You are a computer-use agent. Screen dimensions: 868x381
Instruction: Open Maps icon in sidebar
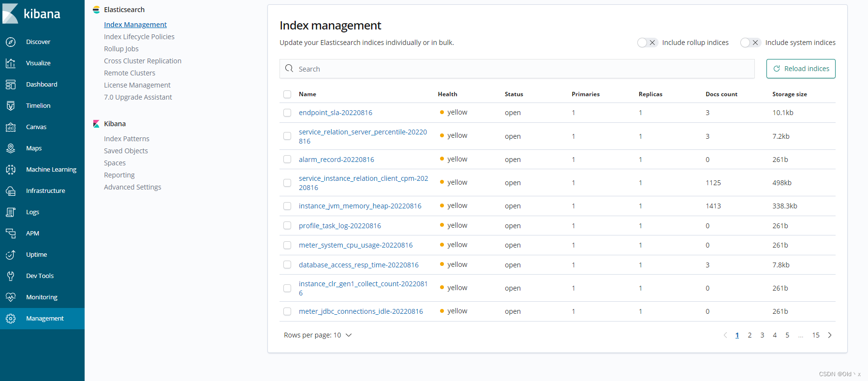pyautogui.click(x=11, y=148)
